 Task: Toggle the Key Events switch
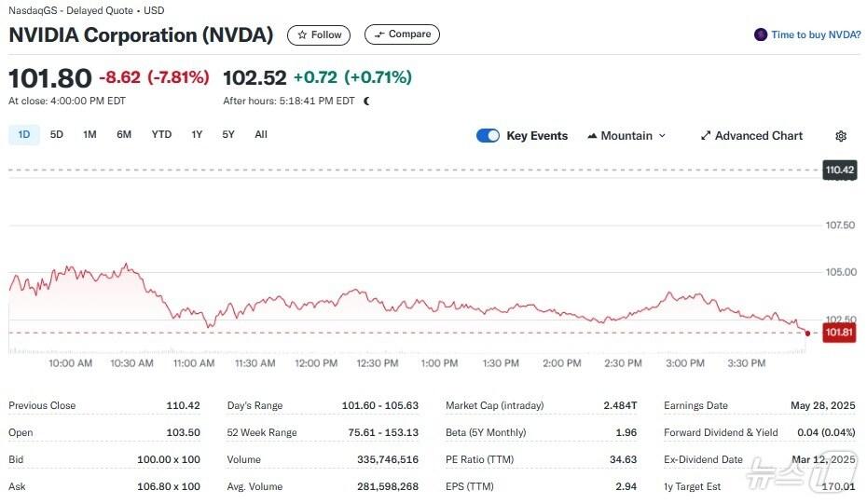488,136
